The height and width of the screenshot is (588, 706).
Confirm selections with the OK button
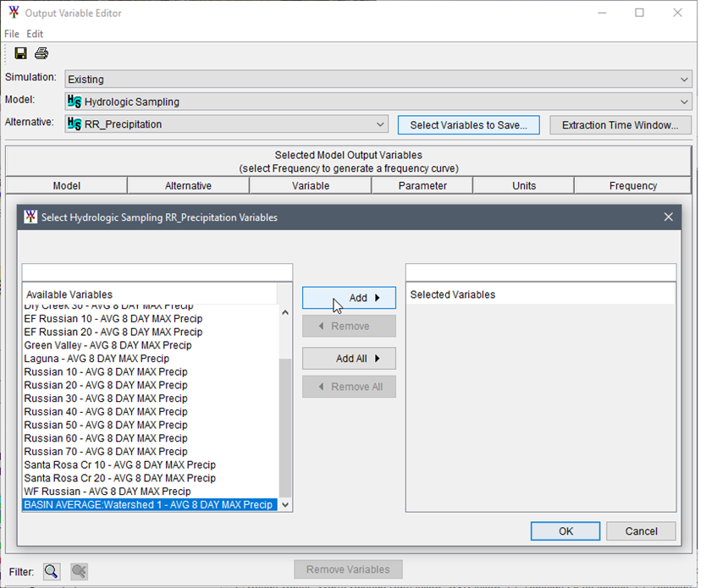565,530
